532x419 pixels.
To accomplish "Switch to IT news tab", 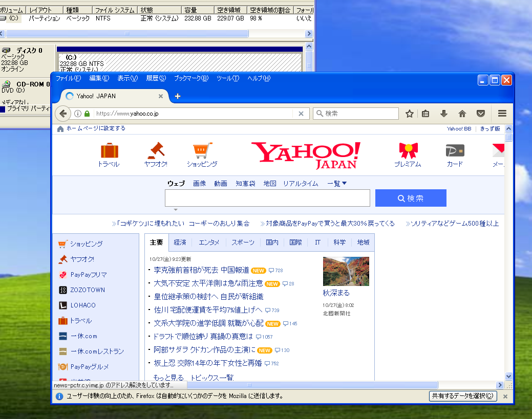I will pos(317,242).
